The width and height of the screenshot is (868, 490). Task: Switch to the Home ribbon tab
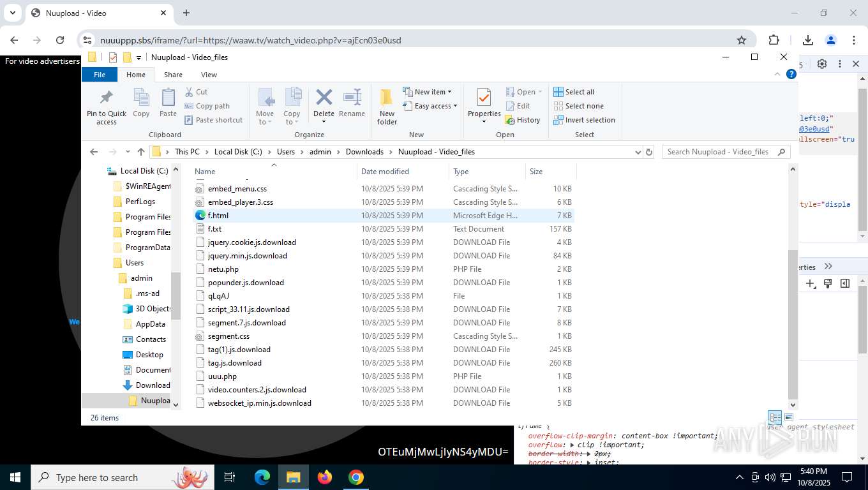tap(136, 75)
